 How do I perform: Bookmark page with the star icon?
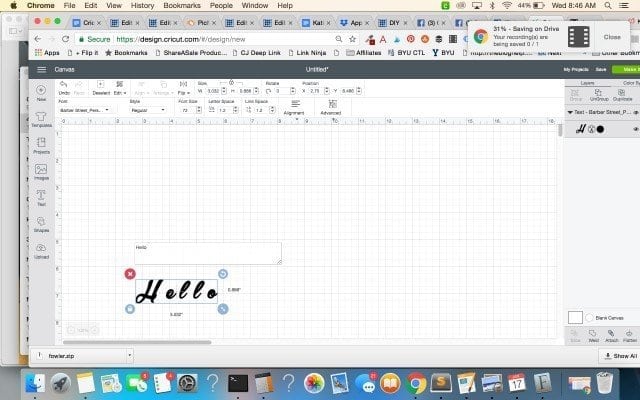[352, 39]
